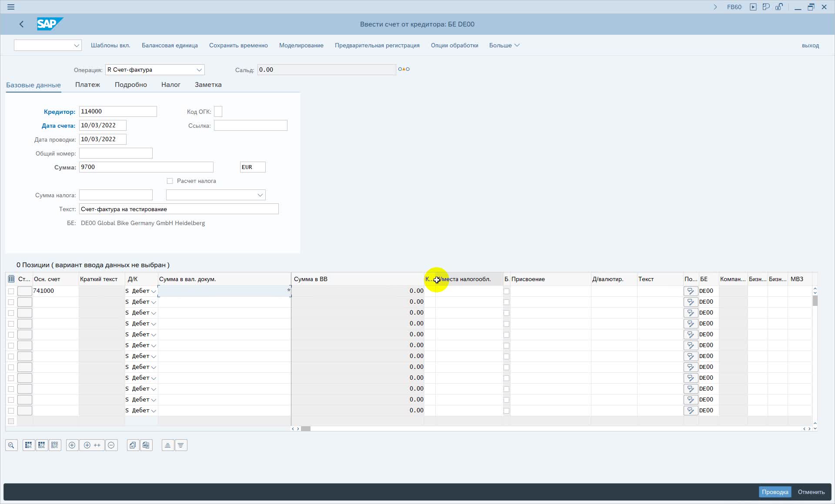Viewport: 835px width, 504px height.
Task: Tick the 'Б.' column checkbox in last row
Action: click(x=506, y=411)
